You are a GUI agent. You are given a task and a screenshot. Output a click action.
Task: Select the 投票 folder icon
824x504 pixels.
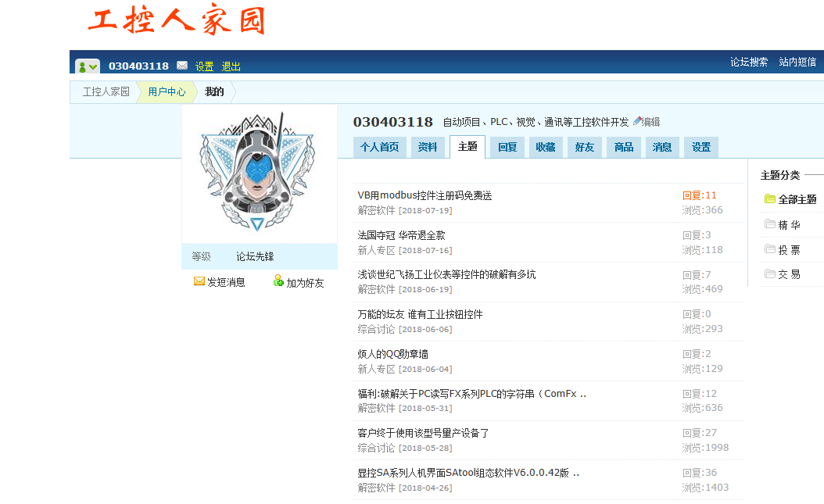tap(770, 249)
